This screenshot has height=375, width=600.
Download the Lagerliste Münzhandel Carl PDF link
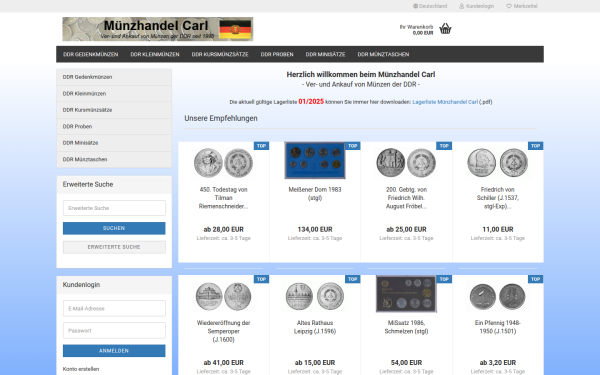coord(445,102)
